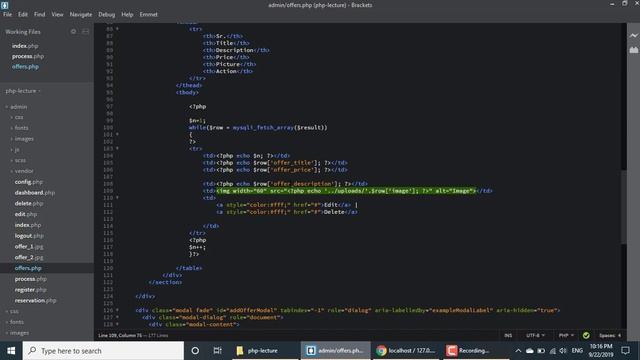This screenshot has height=360, width=640.
Task: Click the Line 109, Column 76 status text
Action: coord(119,336)
